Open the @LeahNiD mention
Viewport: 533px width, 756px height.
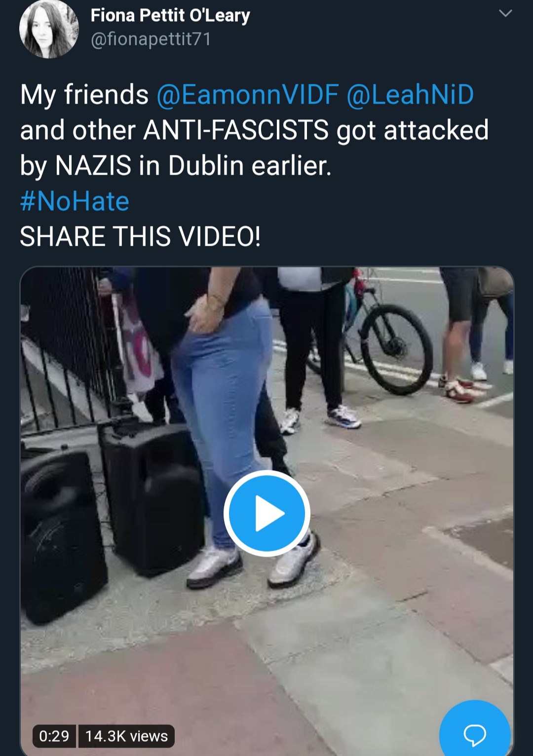[x=410, y=95]
